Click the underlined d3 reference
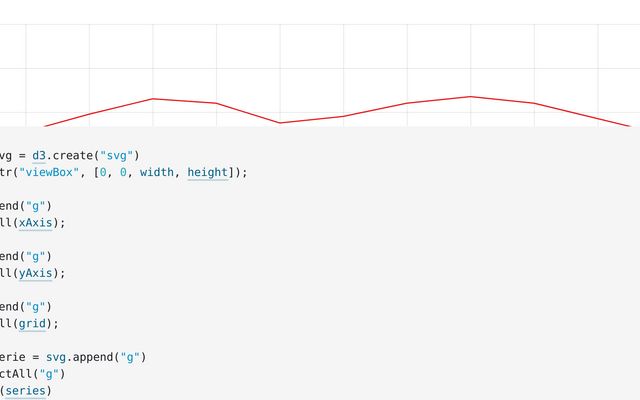This screenshot has height=400, width=640. [x=39, y=155]
